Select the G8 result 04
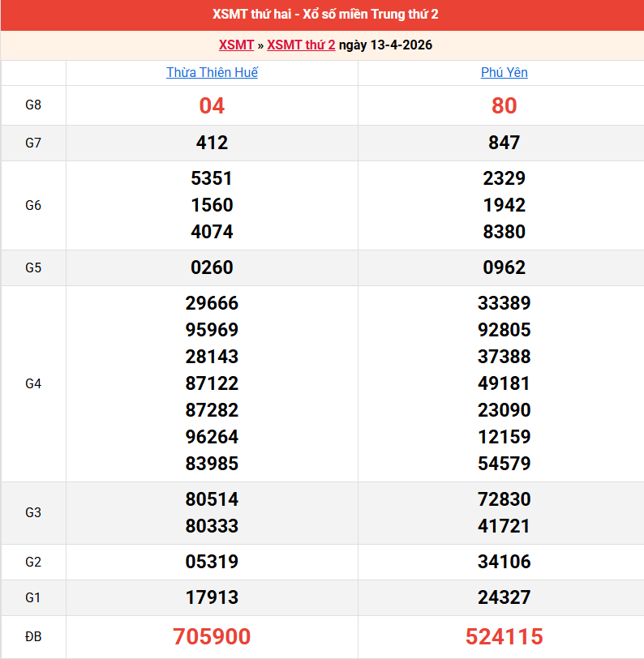 [212, 105]
